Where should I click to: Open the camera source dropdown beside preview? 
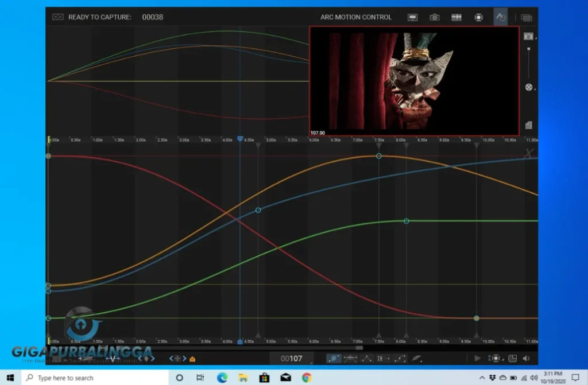(x=529, y=37)
